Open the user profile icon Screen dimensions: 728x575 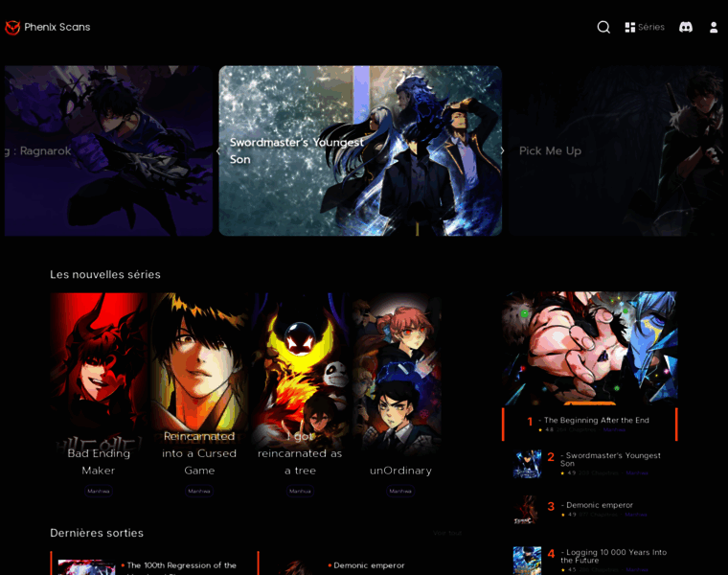click(x=714, y=28)
